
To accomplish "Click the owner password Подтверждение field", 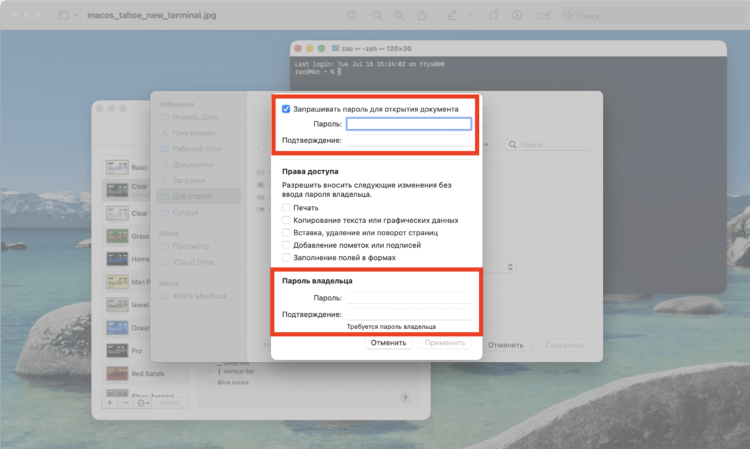I will (409, 314).
